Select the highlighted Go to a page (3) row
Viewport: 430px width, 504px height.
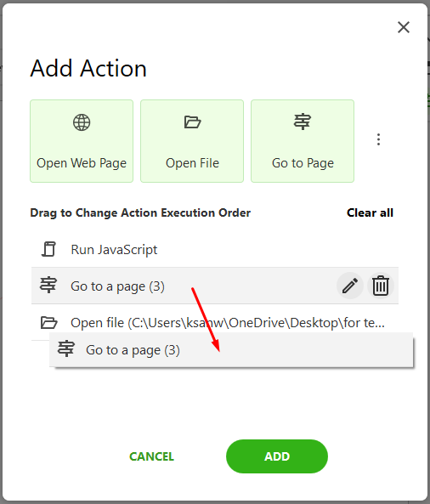point(215,286)
